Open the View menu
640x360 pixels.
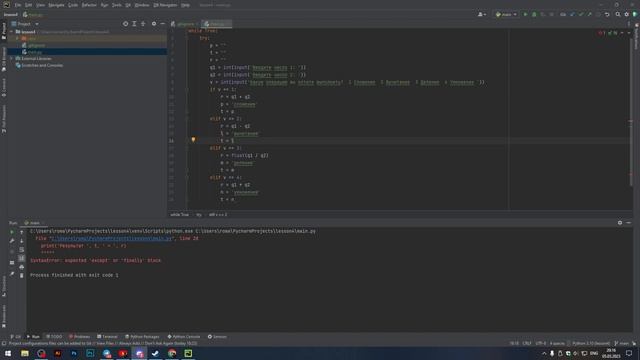(x=40, y=5)
